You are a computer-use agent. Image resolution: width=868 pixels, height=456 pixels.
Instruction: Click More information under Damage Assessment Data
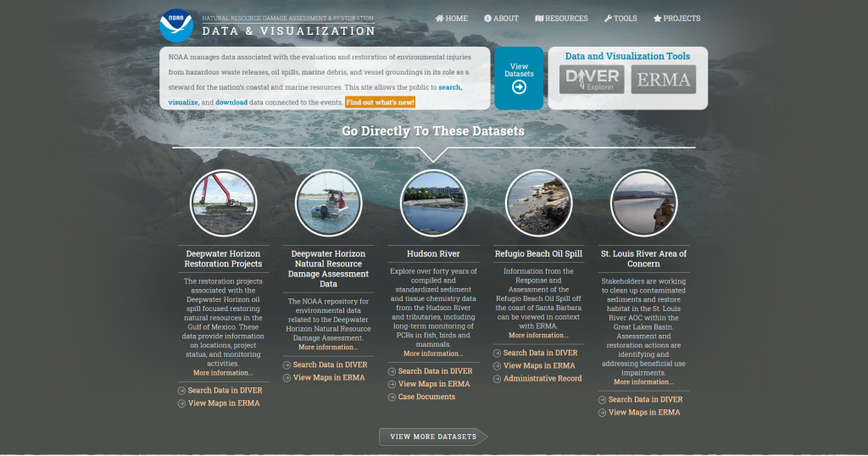(x=328, y=348)
